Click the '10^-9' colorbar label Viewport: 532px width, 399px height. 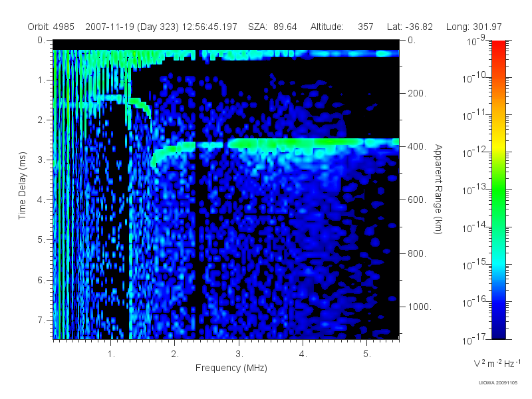(475, 41)
